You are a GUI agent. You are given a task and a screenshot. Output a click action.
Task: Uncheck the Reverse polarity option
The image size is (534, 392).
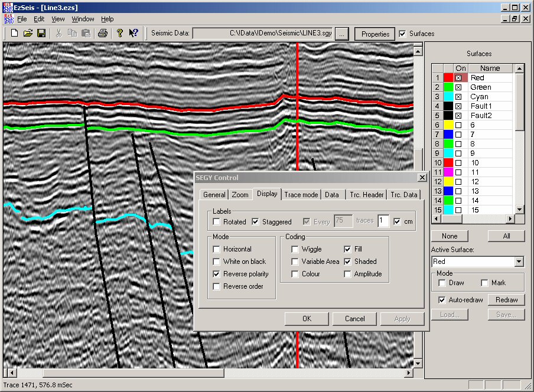pyautogui.click(x=217, y=274)
